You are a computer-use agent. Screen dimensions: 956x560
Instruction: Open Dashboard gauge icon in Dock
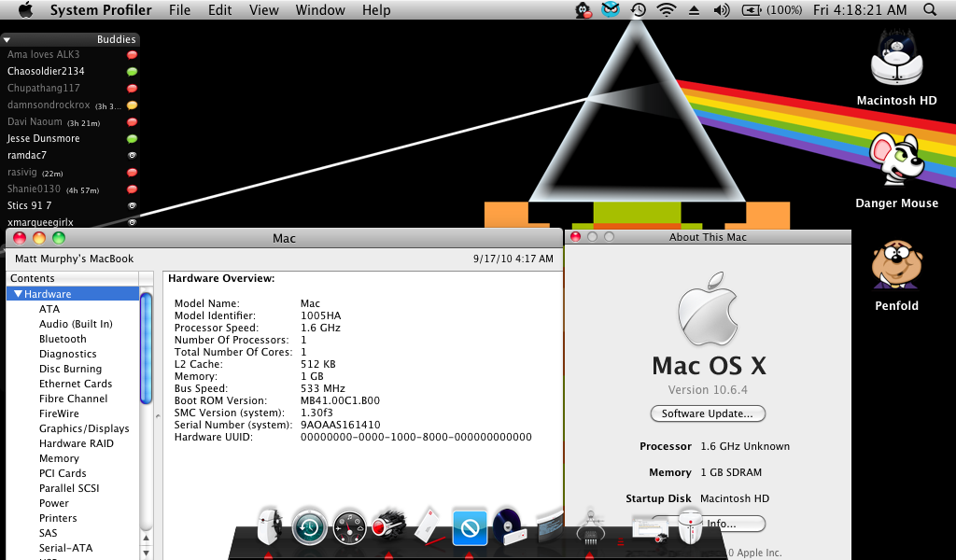pos(349,527)
